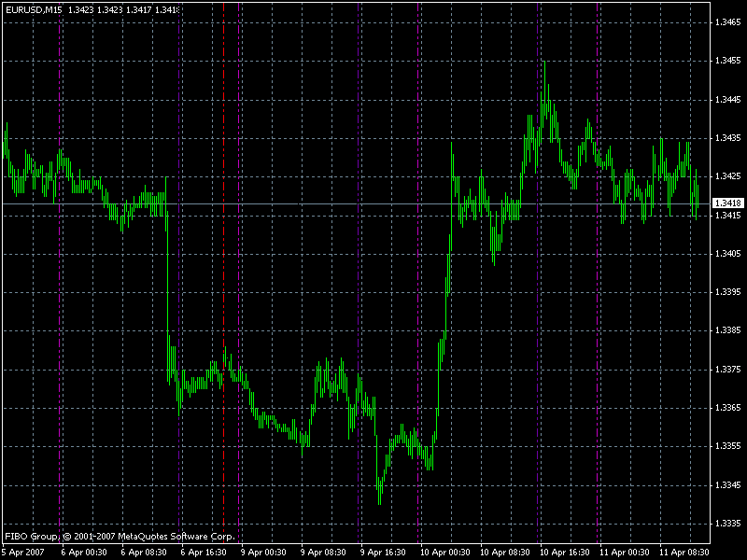The height and width of the screenshot is (560, 747).
Task: Click the 1.3335 price scale label
Action: point(728,524)
